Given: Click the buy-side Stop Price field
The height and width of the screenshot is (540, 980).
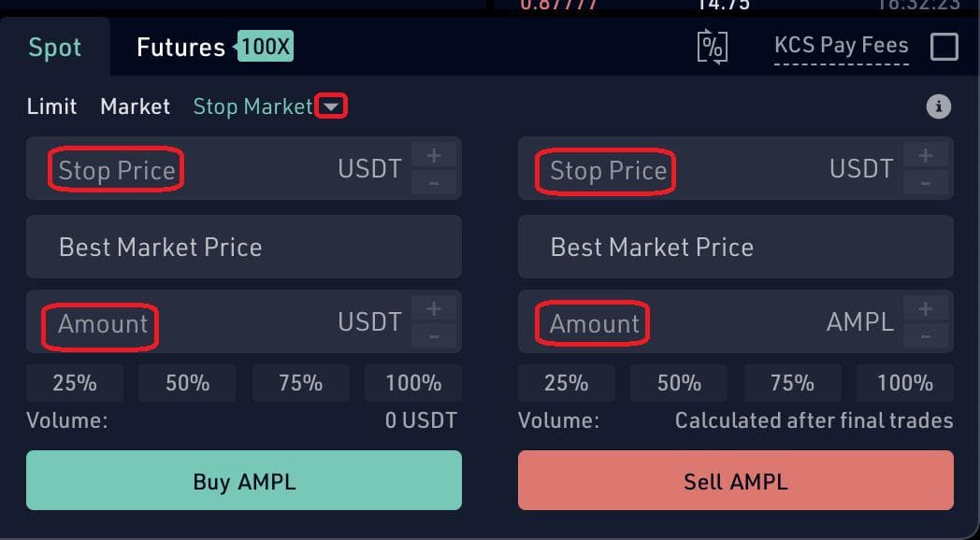Looking at the screenshot, I should [x=244, y=168].
